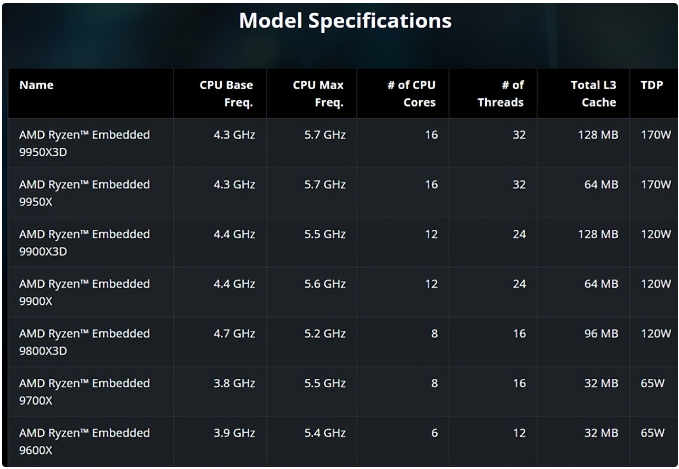679x469 pixels.
Task: Click the AMD Ryzen Embedded 9900X name
Action: (84, 292)
